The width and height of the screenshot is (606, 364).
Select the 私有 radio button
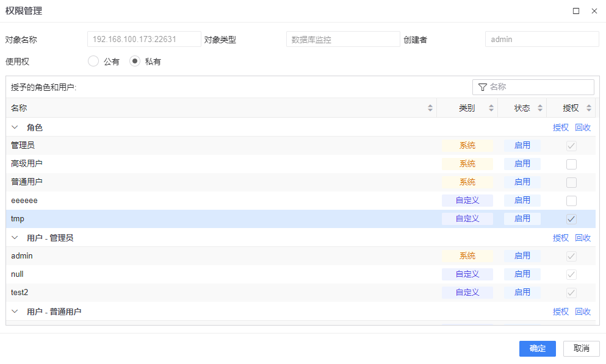coord(134,62)
